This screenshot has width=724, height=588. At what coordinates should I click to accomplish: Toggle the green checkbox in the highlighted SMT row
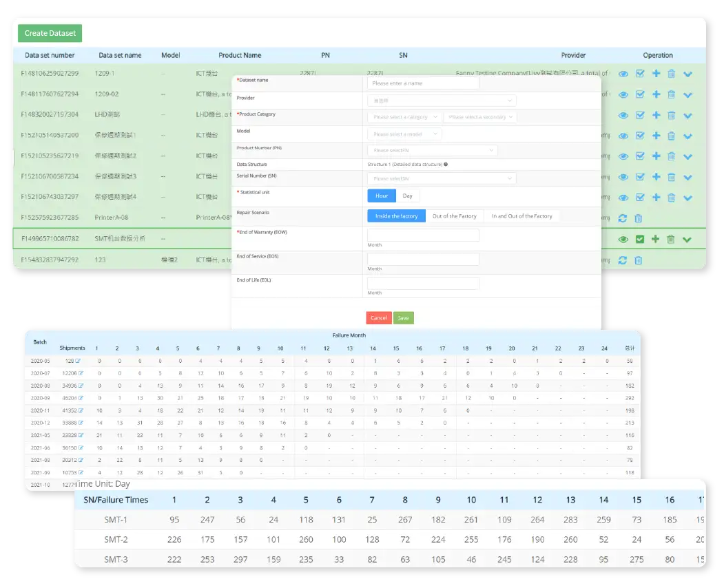(639, 239)
